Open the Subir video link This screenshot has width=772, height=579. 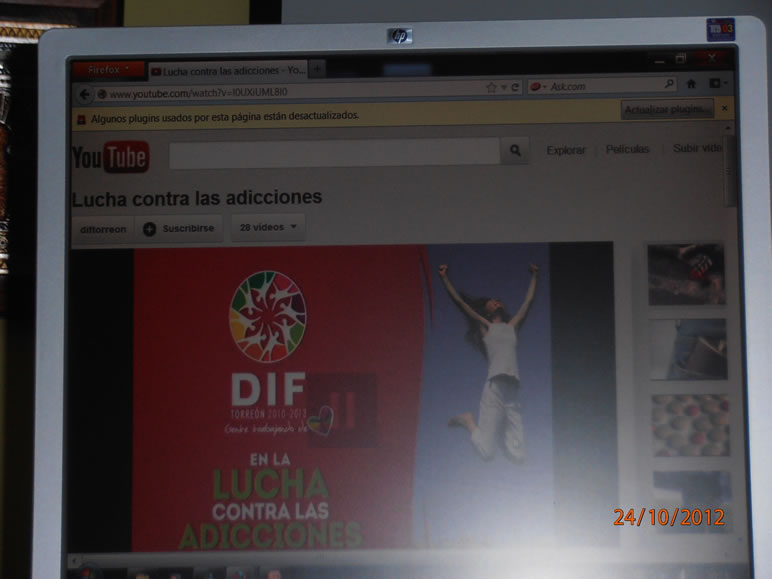(x=697, y=148)
